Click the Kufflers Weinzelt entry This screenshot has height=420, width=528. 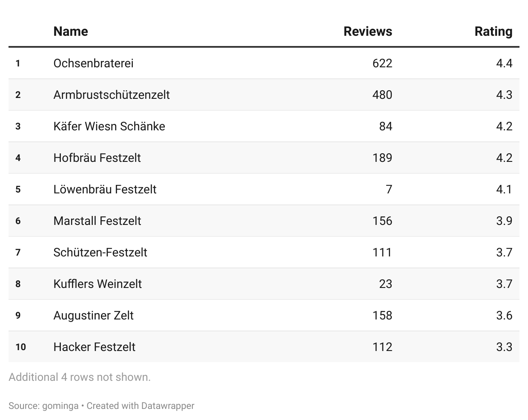(98, 284)
